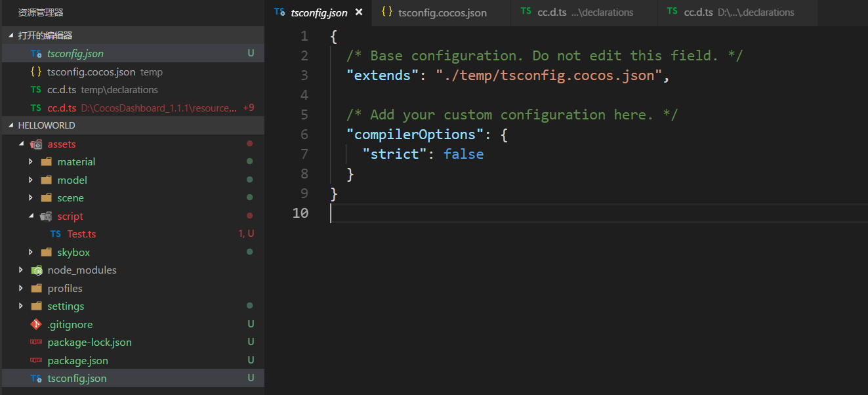Viewport: 868px width, 395px height.
Task: Open Test.ts in the file tree
Action: (x=81, y=234)
